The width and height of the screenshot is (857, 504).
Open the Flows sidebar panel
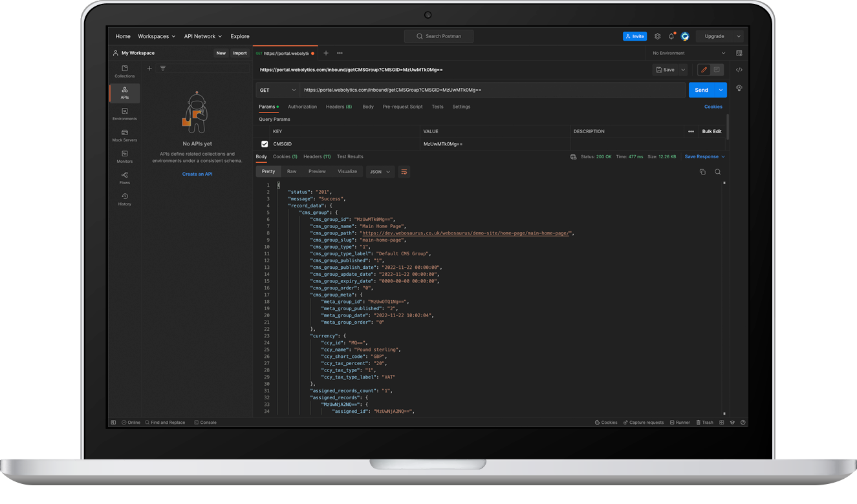125,178
